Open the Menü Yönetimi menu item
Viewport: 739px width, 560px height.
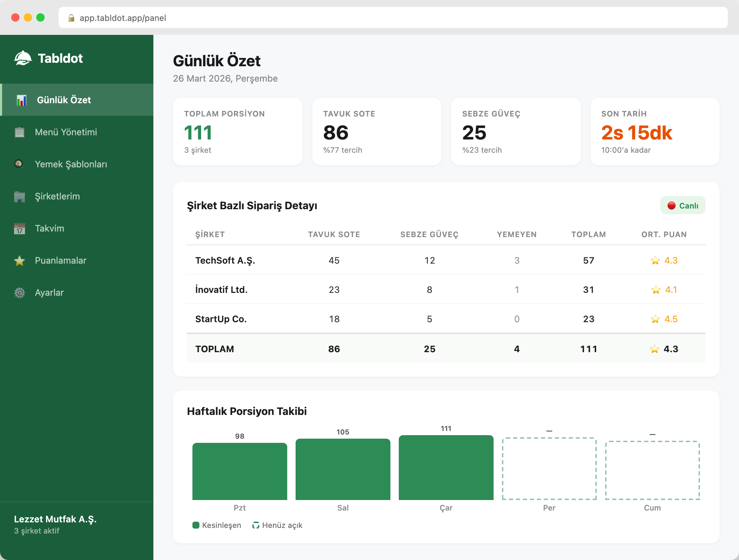(66, 132)
